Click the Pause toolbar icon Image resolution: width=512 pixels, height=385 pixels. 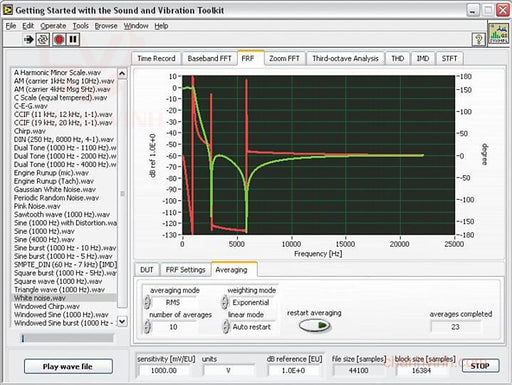pyautogui.click(x=73, y=40)
